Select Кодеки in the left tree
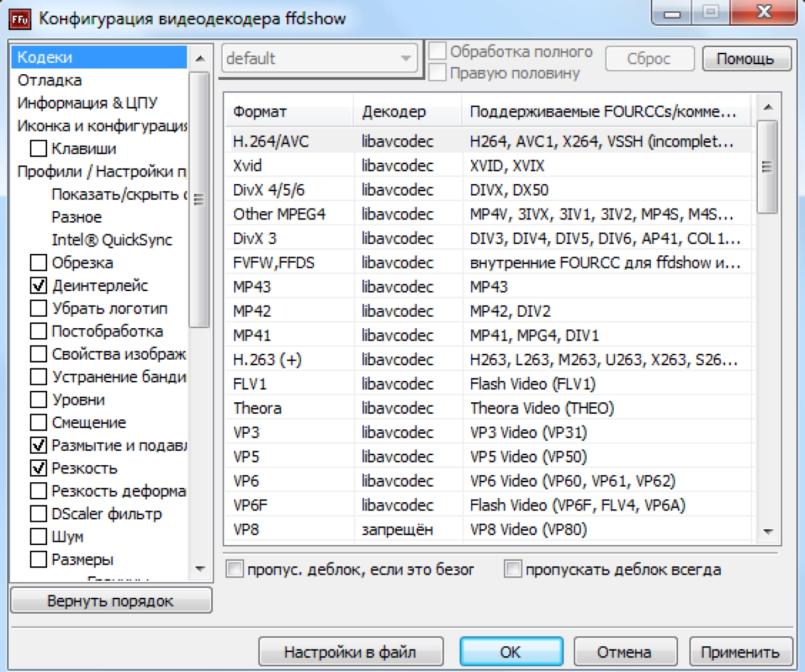Image resolution: width=805 pixels, height=672 pixels. tap(99, 57)
